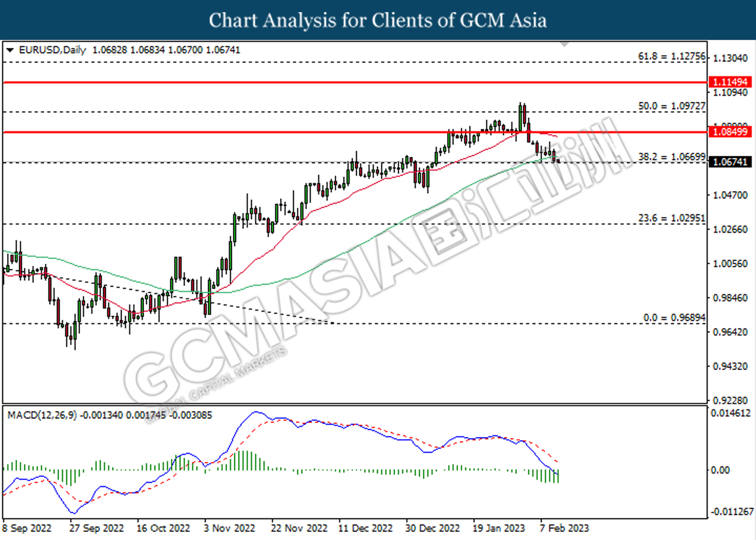The image size is (756, 540).
Task: Click the red 1.11494 price tag
Action: [730, 82]
